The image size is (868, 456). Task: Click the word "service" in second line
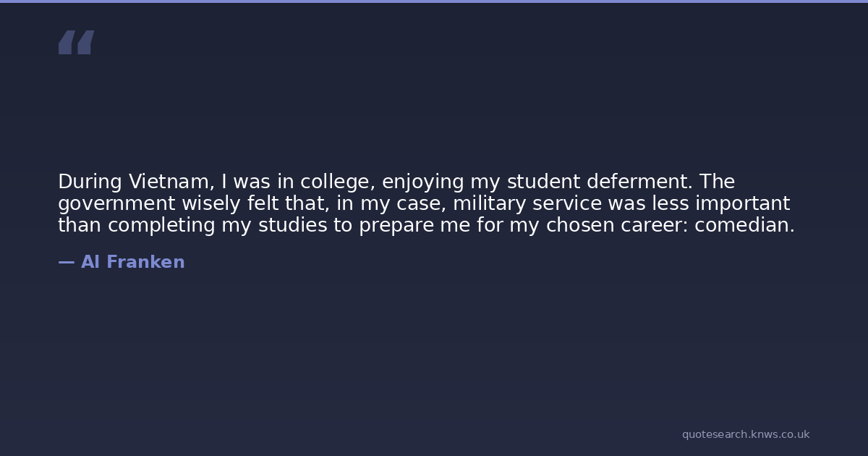pyautogui.click(x=568, y=203)
